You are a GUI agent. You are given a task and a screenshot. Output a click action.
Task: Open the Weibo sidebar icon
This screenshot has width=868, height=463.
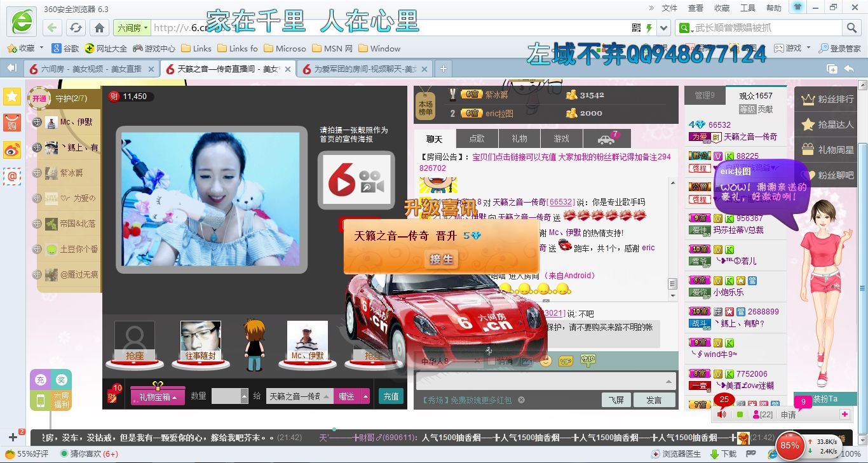pos(11,150)
